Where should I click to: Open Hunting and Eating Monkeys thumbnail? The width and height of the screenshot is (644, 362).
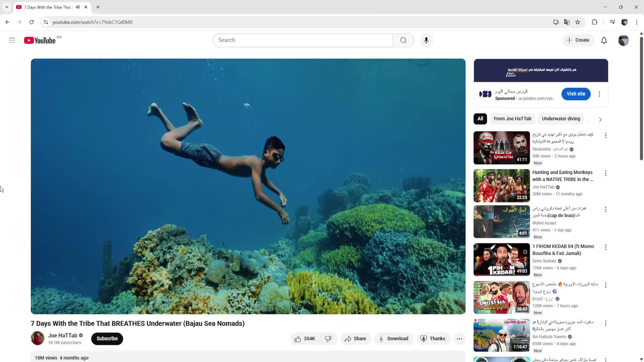(x=502, y=186)
